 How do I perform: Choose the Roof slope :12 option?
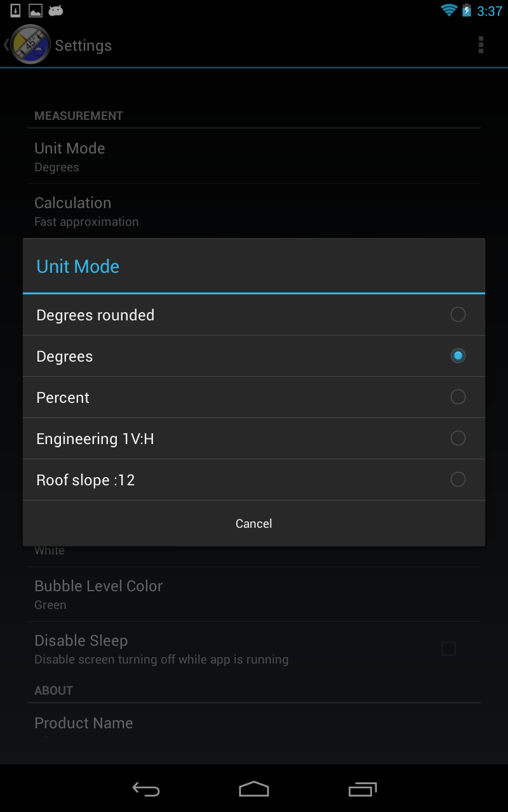click(254, 480)
